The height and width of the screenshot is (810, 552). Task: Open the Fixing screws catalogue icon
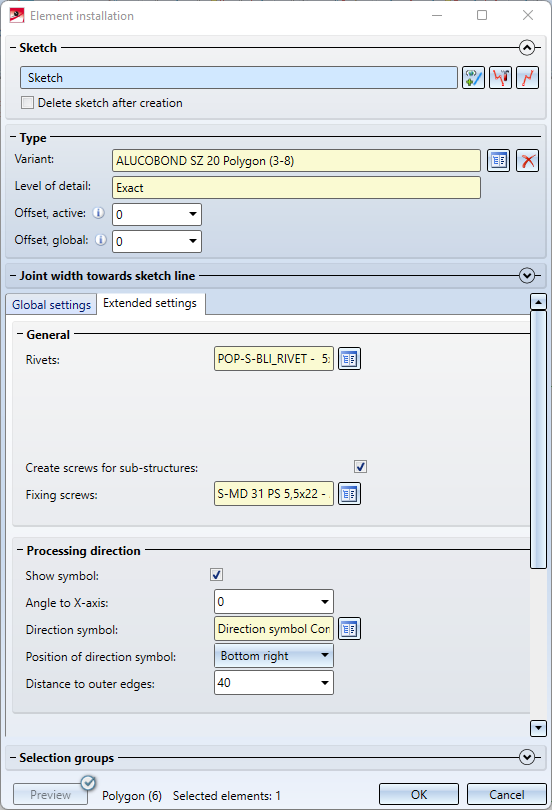point(350,494)
